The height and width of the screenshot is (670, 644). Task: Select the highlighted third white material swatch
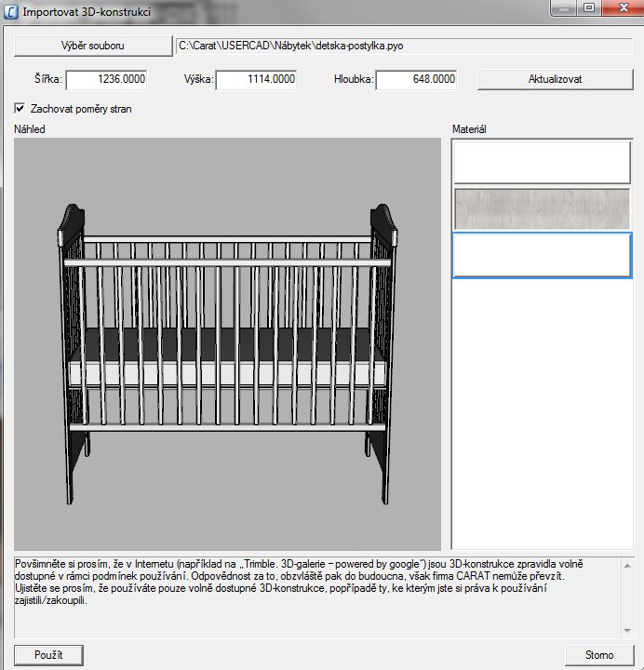pos(542,256)
